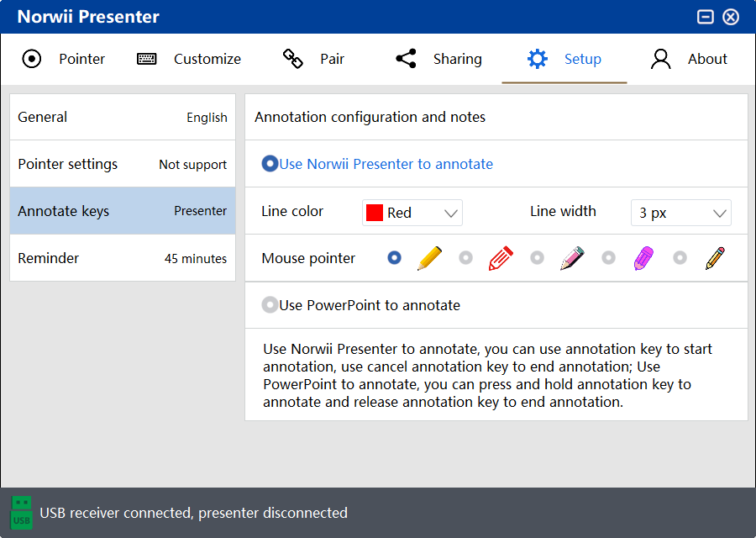Click the small orange pencil icon

click(715, 258)
